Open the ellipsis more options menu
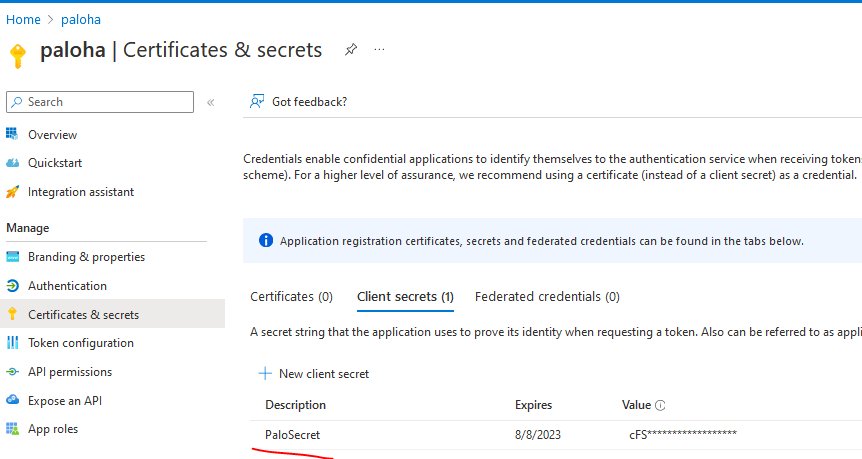Screen dimensions: 862x459 point(379,49)
